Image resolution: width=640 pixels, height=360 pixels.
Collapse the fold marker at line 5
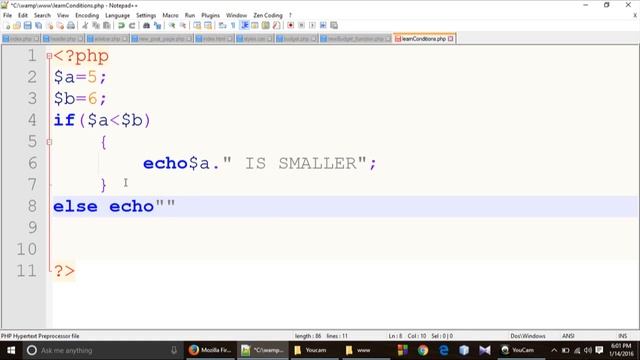(x=49, y=142)
